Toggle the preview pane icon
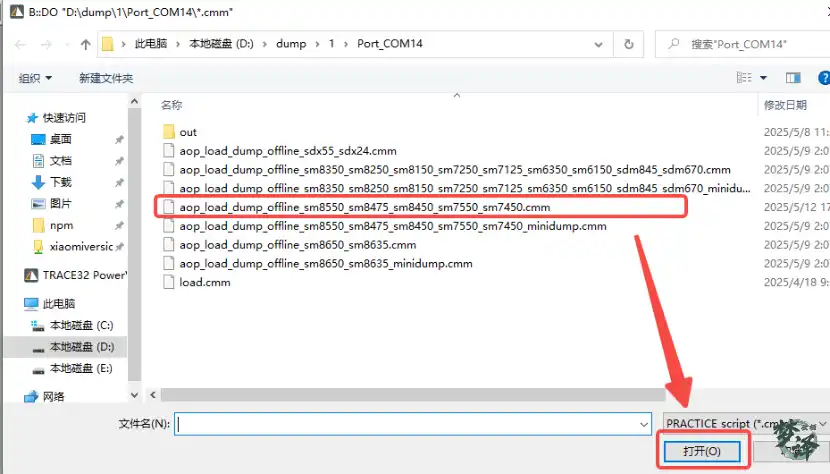Screen dimensions: 830x474 point(793,78)
